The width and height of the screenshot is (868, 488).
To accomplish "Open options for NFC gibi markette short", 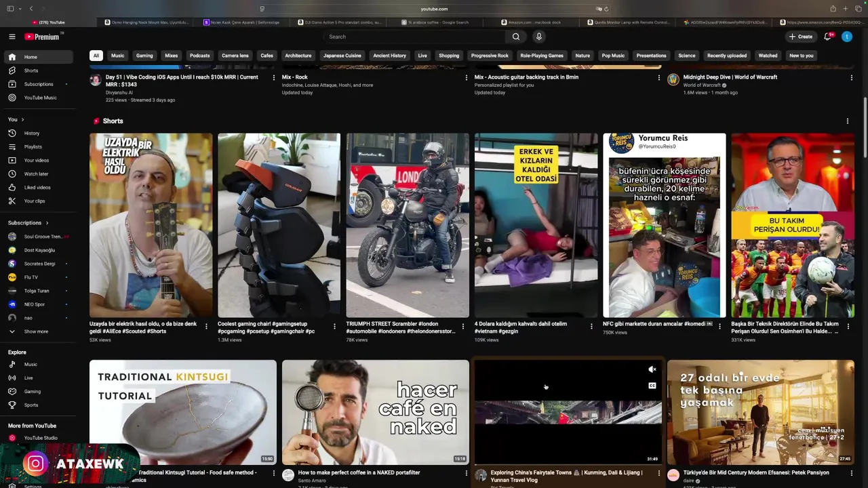I will (719, 327).
